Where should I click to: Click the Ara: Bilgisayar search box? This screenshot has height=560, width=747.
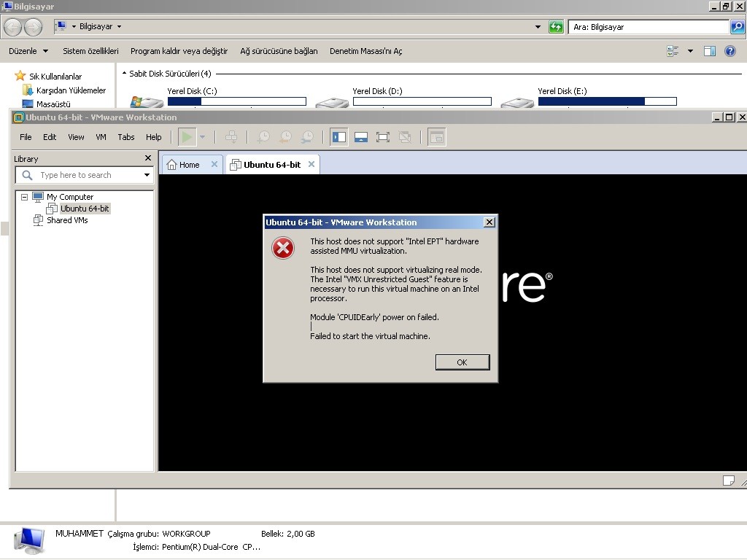pos(649,27)
